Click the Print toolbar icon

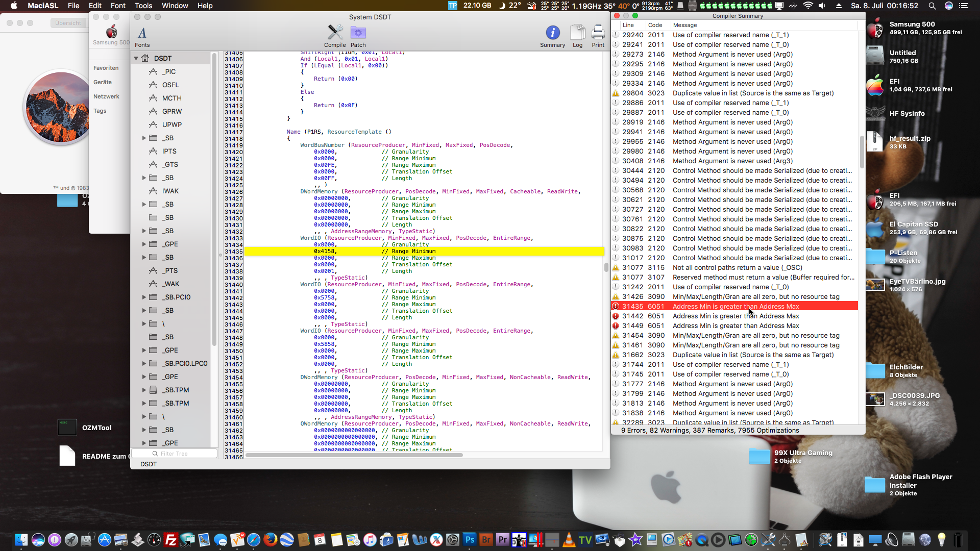coord(598,34)
